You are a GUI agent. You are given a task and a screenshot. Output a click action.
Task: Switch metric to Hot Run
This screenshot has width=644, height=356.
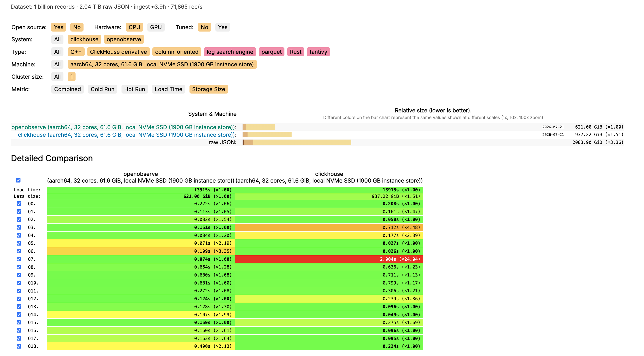pyautogui.click(x=134, y=89)
